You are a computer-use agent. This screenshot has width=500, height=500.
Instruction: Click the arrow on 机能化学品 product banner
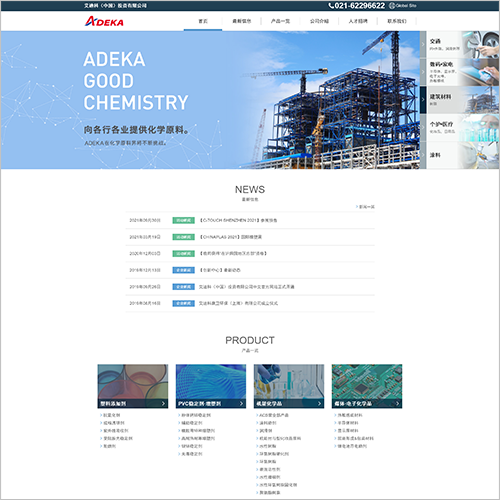pyautogui.click(x=319, y=403)
